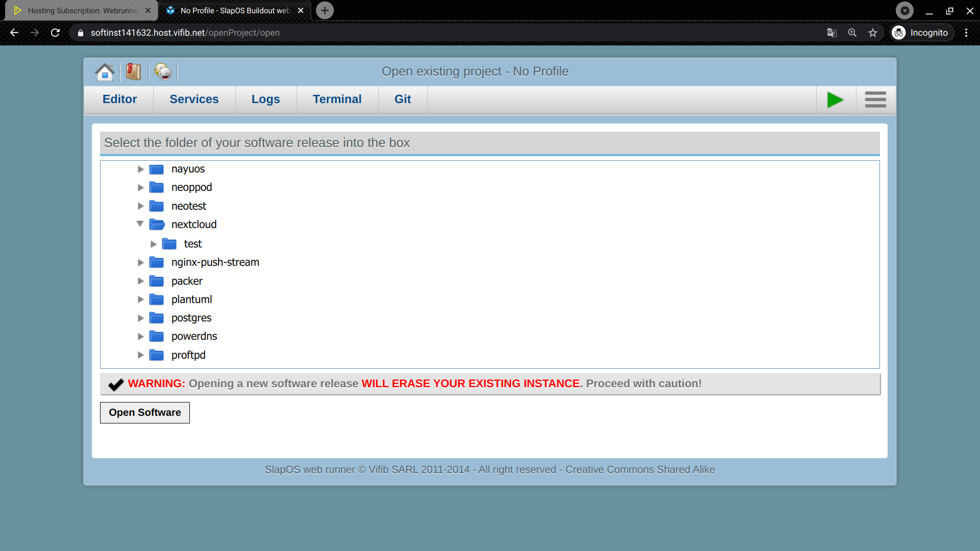Viewport: 980px width, 551px height.
Task: Reload the page with the refresh icon
Action: click(55, 33)
